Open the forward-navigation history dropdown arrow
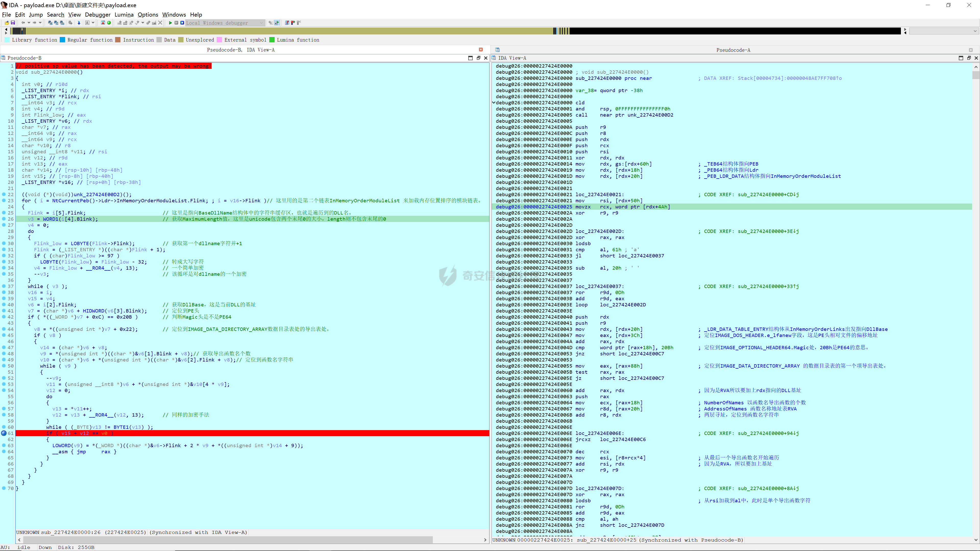980x551 pixels. [40, 23]
